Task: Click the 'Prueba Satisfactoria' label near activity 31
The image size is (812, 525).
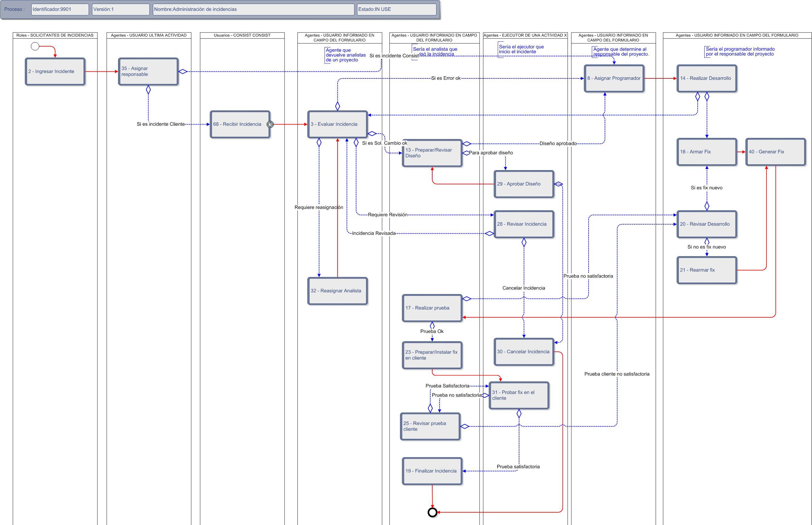Action: 447,386
